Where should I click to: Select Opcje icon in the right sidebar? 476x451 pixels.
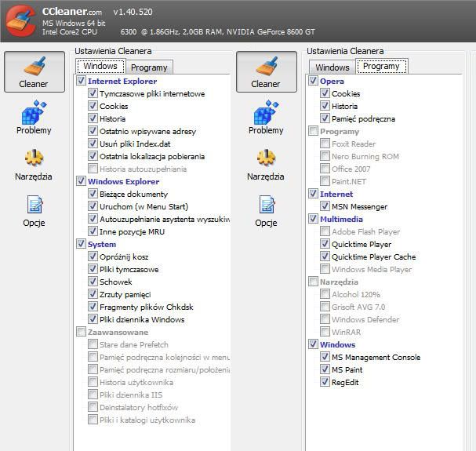[x=265, y=206]
